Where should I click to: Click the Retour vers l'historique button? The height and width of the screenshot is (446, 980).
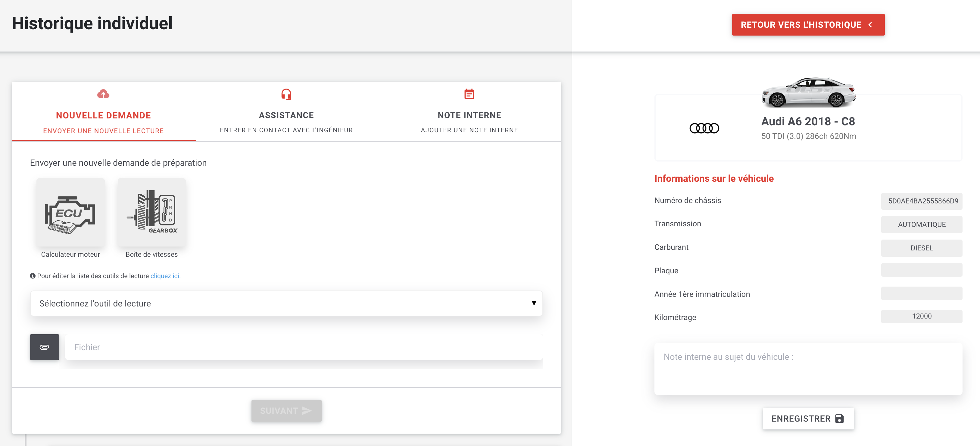(x=808, y=25)
